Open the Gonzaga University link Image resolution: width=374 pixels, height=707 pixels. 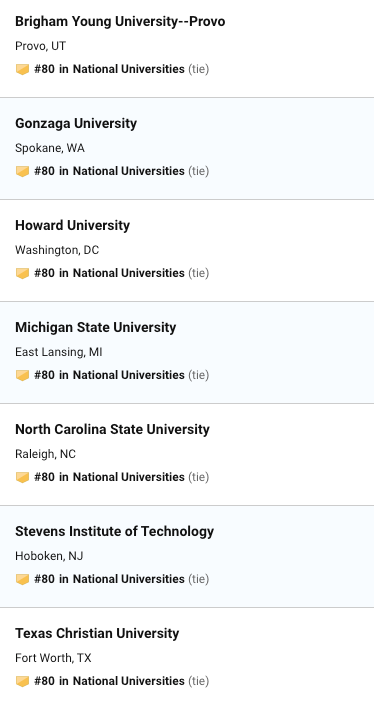tap(76, 124)
